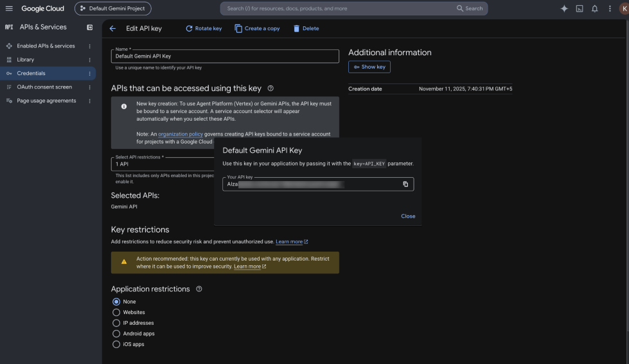Screen dimensions: 629x364
Task: Click the Your API key field
Action: 318,184
